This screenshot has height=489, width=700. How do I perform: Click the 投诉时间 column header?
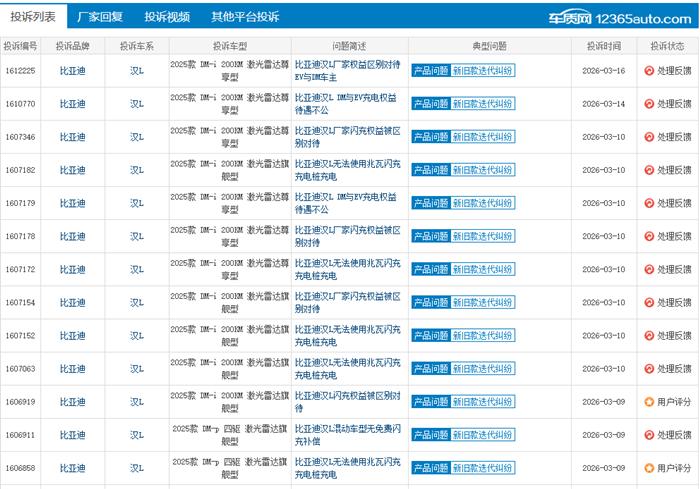coord(603,46)
